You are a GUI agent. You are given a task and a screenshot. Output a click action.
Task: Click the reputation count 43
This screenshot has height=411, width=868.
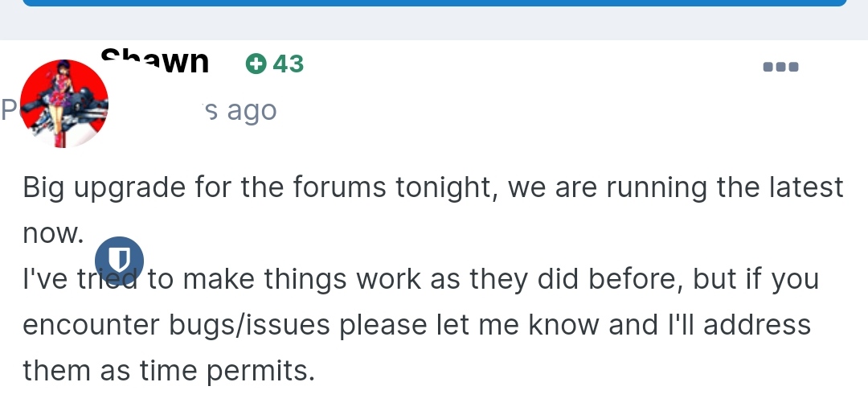288,64
